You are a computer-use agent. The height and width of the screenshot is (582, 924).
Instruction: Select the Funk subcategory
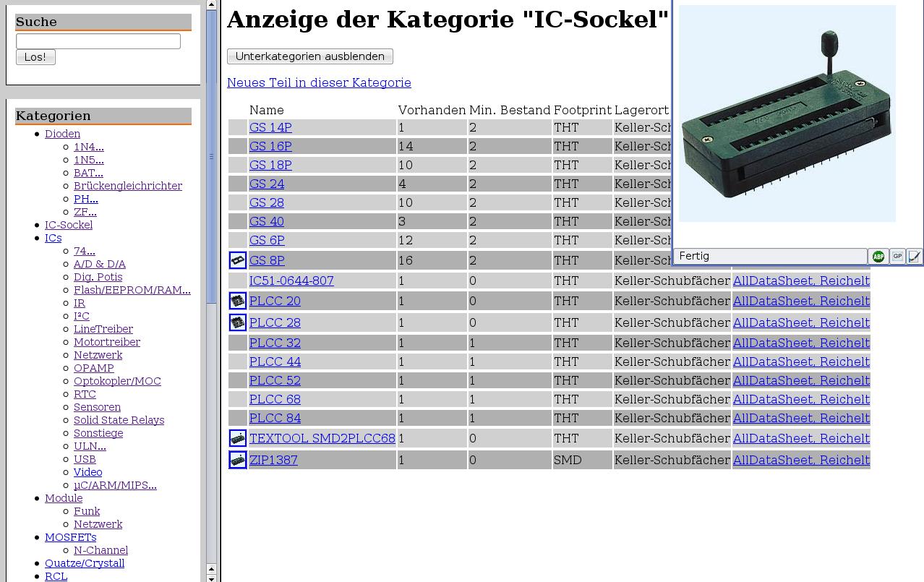(x=87, y=511)
